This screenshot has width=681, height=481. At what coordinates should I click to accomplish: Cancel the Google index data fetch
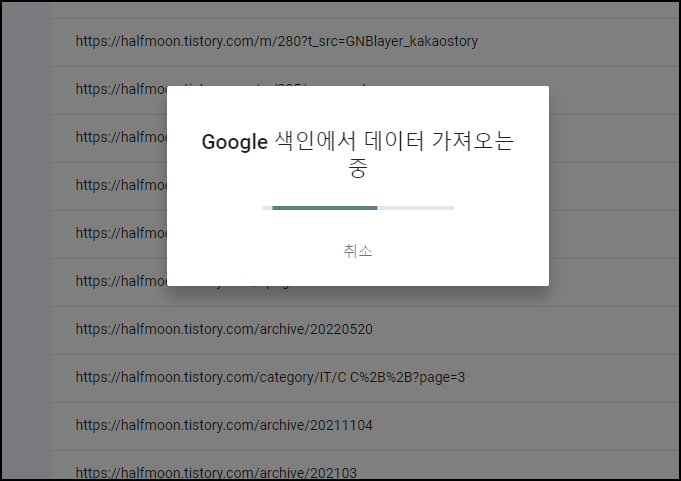[x=357, y=251]
